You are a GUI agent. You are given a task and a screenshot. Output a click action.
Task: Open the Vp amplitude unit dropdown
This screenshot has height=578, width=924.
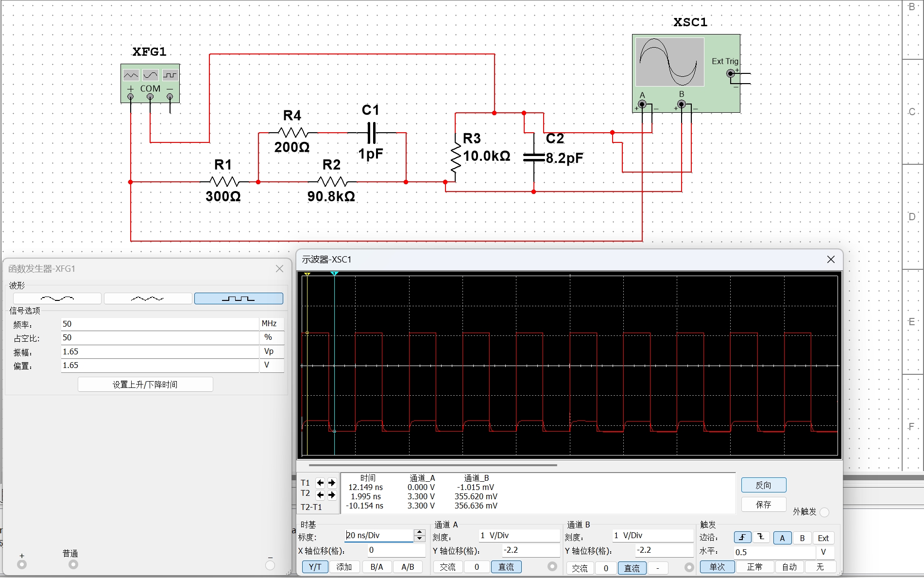272,351
